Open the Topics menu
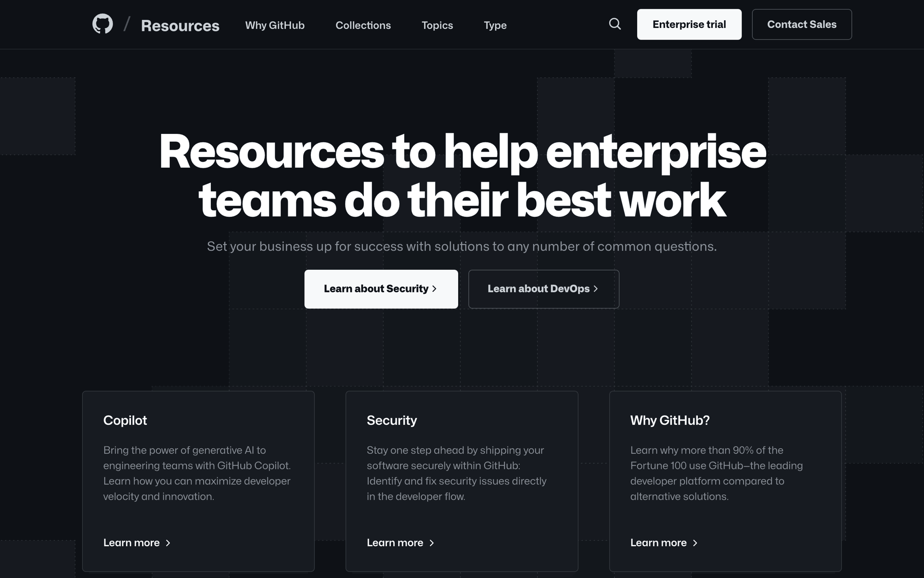Screen dimensions: 924x578 [437, 25]
